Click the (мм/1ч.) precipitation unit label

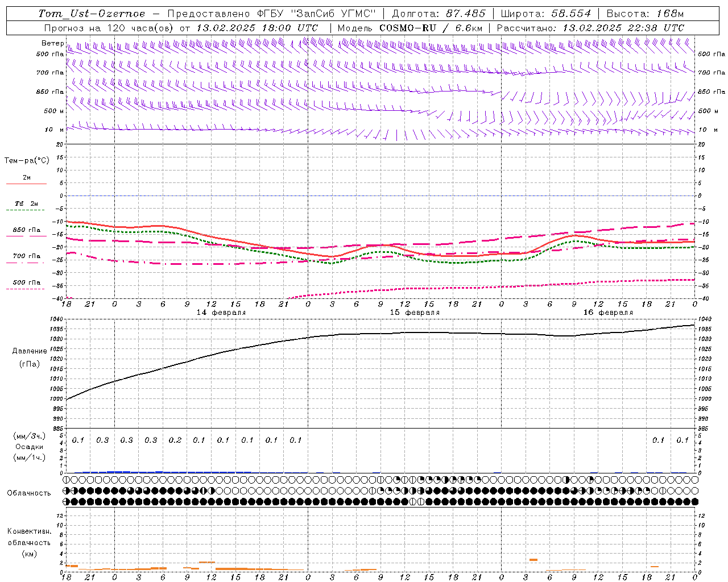[x=30, y=458]
